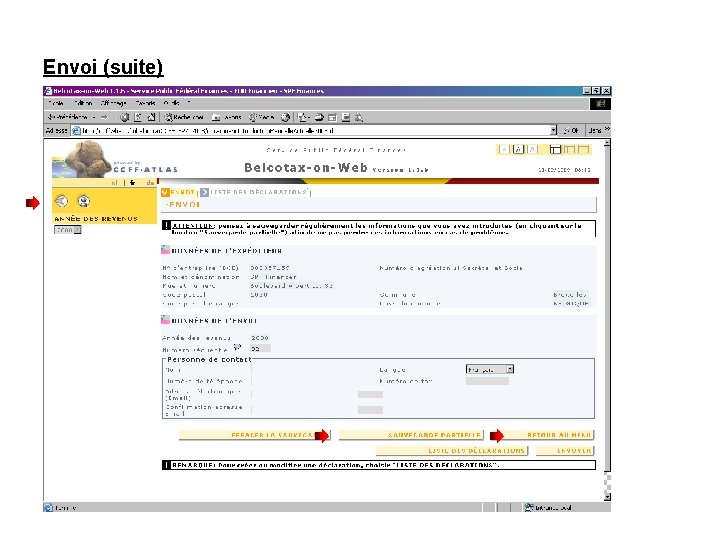Click the LISTE DES DÉCLARATIONS bottom button
Image resolution: width=720 pixels, height=540 pixels.
(x=452, y=451)
